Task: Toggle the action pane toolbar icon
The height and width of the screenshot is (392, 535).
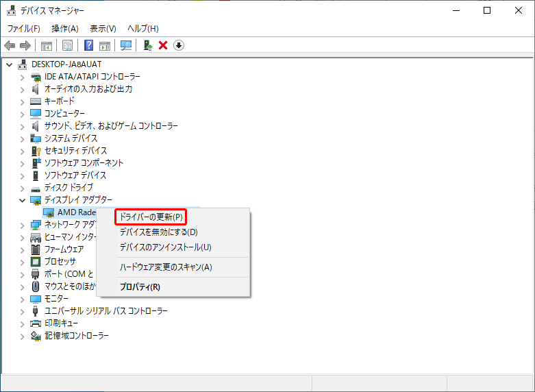Action: pyautogui.click(x=105, y=45)
